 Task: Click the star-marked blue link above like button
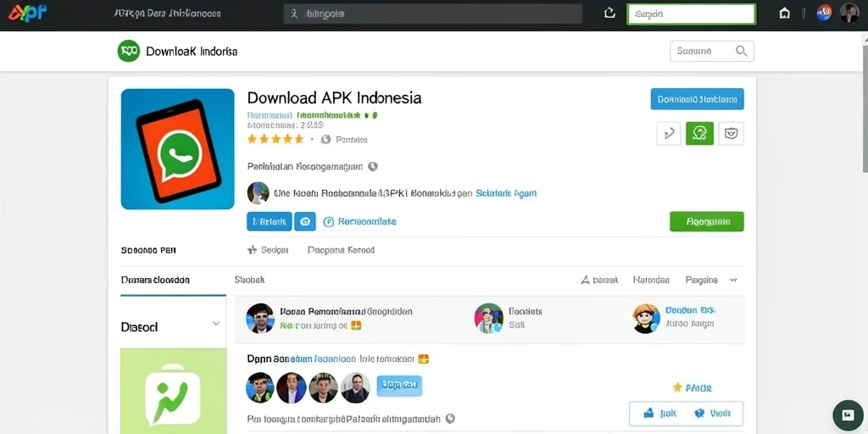[x=692, y=388]
